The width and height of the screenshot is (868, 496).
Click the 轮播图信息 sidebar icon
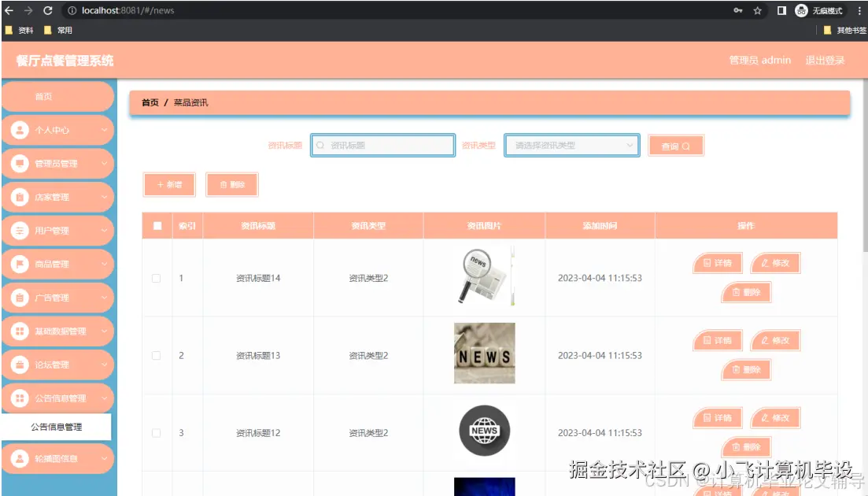pos(20,458)
